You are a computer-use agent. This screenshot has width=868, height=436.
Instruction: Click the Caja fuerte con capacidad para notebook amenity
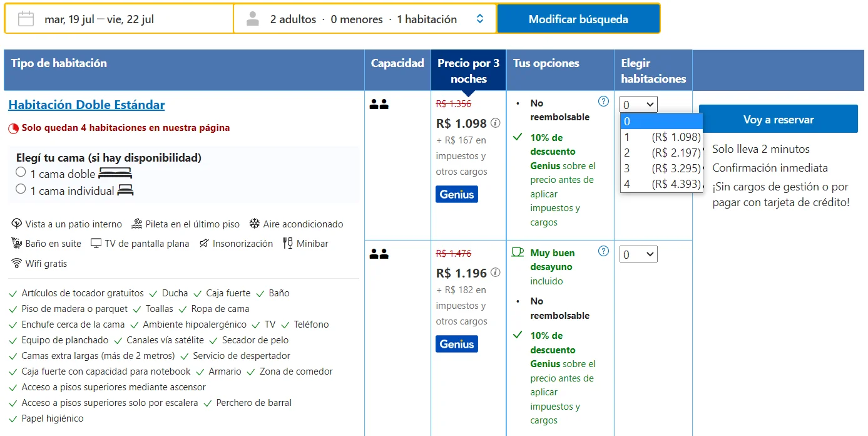pyautogui.click(x=106, y=371)
